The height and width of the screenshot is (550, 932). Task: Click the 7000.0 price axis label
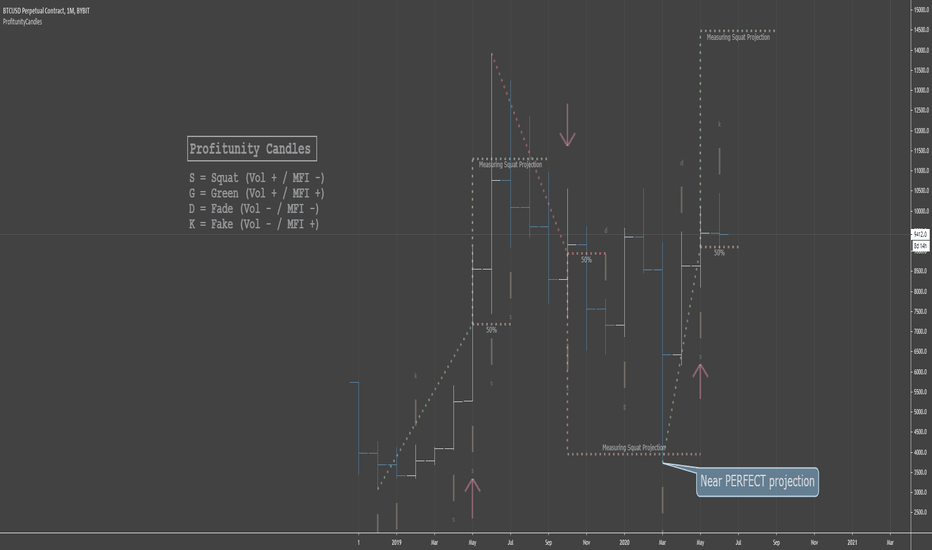pos(921,331)
